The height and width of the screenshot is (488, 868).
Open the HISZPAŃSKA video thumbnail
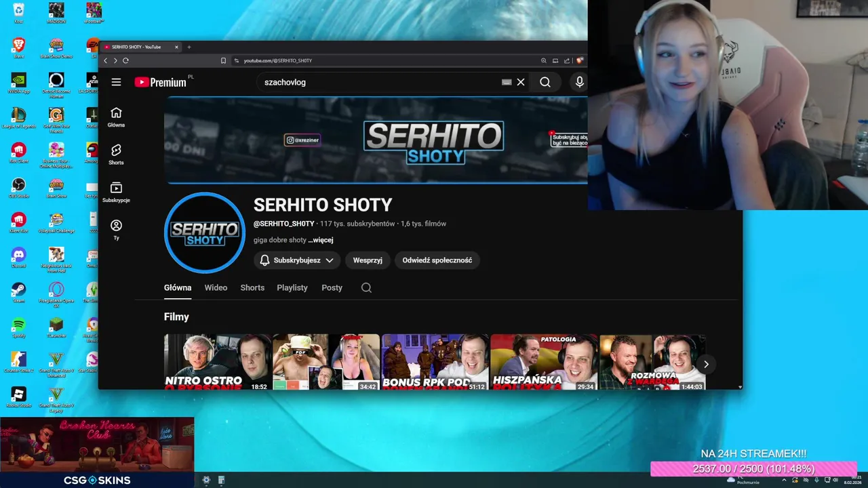[x=544, y=362]
